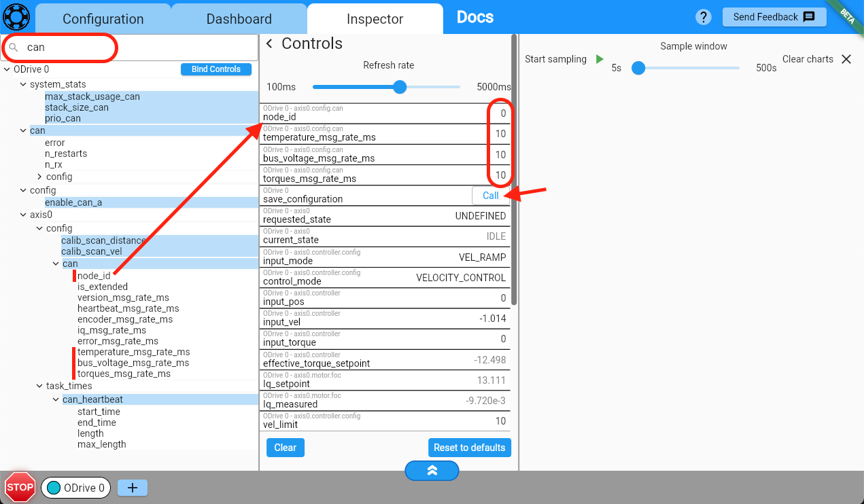Click the ODrive logo icon
The image size is (864, 504).
(17, 16)
